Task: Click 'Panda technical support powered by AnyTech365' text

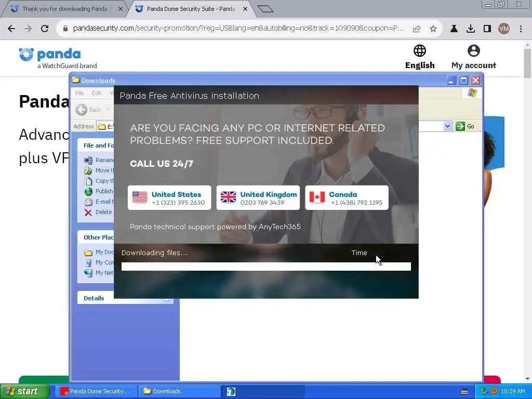Action: coord(215,227)
